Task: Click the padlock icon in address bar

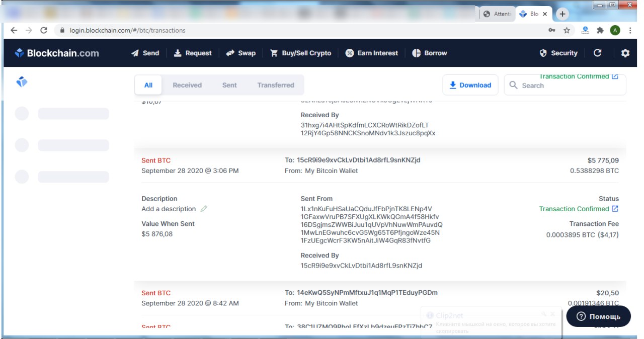Action: (x=62, y=30)
